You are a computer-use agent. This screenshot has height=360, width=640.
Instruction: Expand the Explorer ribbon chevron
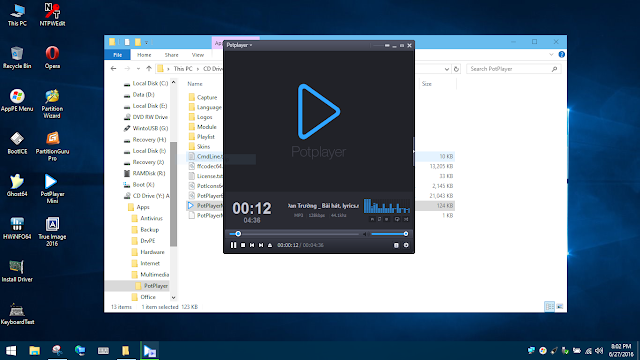pyautogui.click(x=551, y=55)
